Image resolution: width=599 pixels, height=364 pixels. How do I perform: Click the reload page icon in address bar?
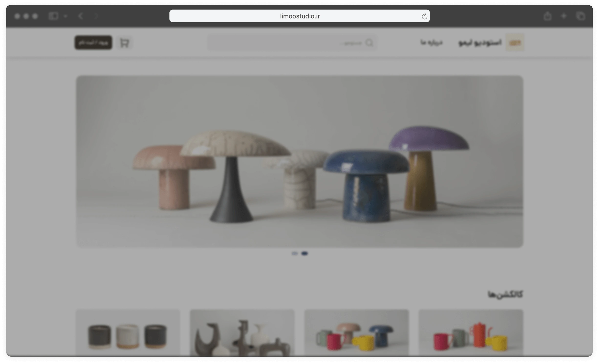tap(424, 16)
